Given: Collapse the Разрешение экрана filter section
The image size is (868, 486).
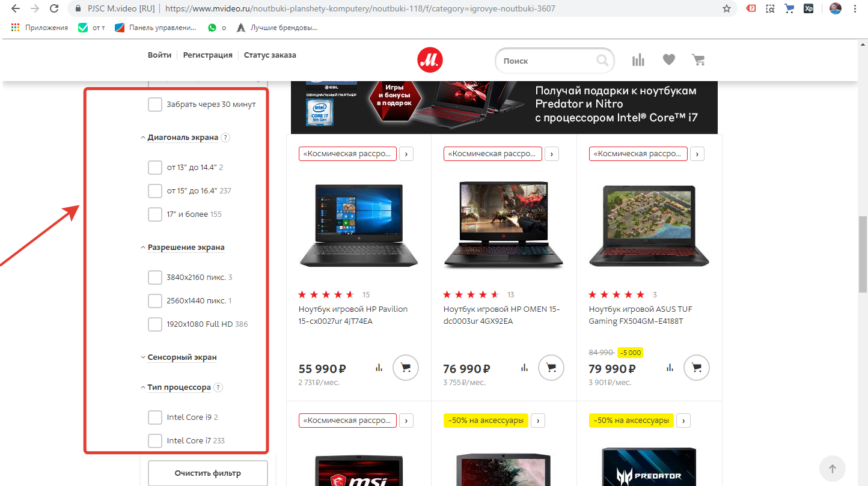Looking at the screenshot, I should (x=182, y=248).
